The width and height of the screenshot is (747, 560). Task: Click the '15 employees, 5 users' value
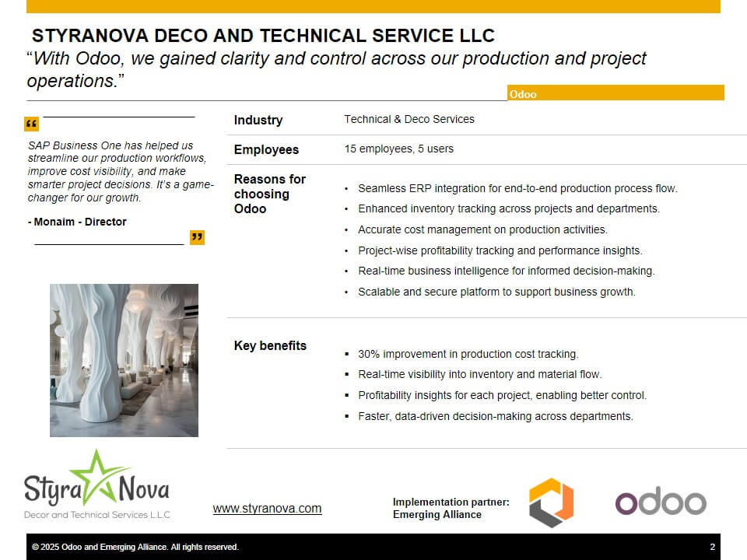coord(398,149)
